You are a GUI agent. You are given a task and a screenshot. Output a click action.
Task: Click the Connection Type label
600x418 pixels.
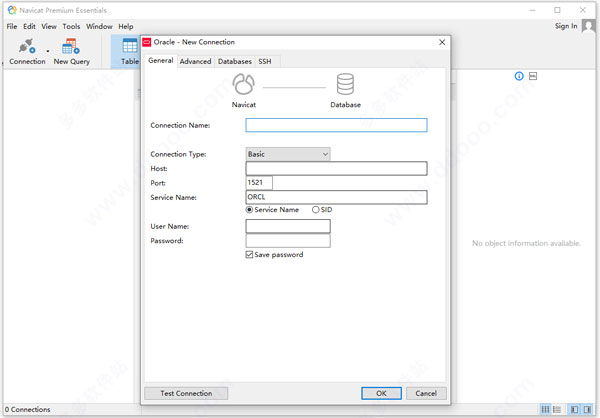click(x=178, y=154)
